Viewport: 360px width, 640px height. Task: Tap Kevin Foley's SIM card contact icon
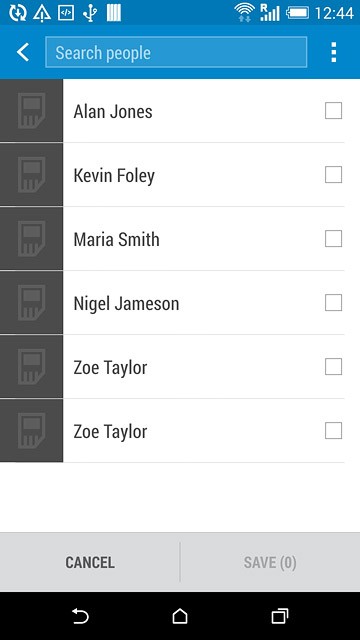tap(31, 175)
